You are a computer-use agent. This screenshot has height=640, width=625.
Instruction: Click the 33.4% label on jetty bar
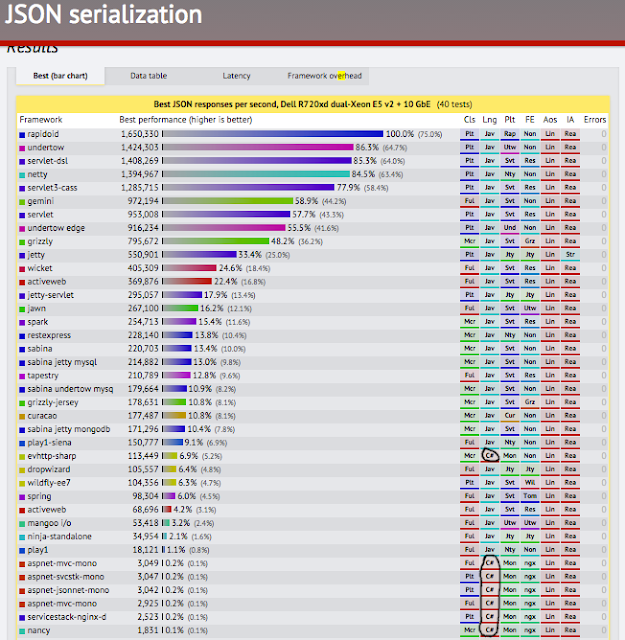click(250, 255)
